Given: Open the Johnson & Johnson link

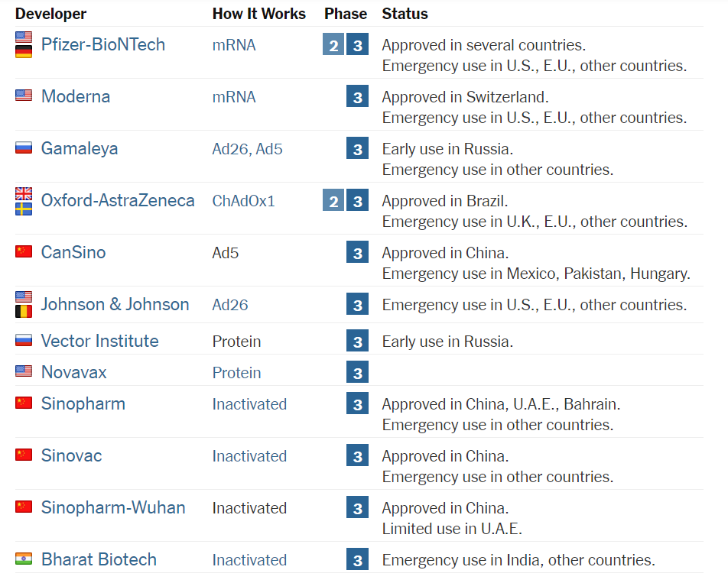Looking at the screenshot, I should click(115, 304).
